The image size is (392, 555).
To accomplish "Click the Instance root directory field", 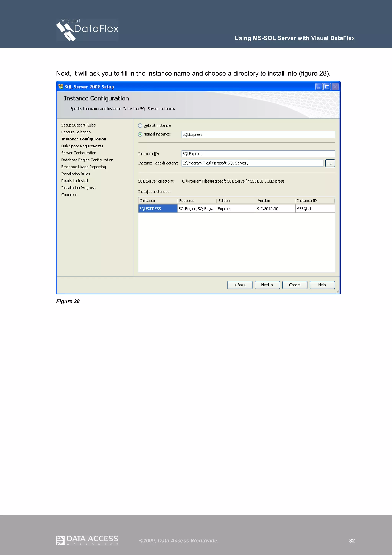I will point(252,163).
